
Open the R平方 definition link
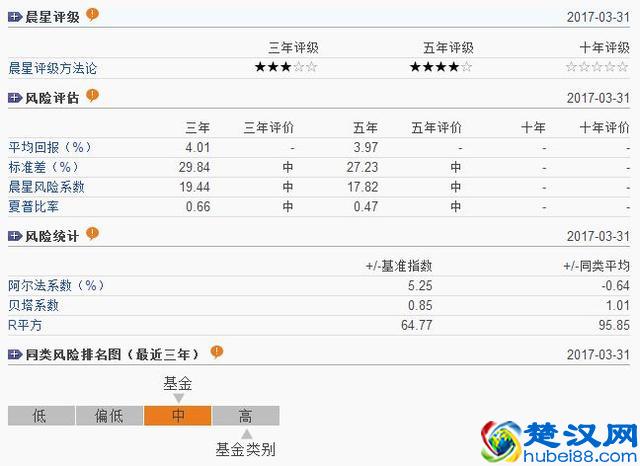click(x=25, y=325)
